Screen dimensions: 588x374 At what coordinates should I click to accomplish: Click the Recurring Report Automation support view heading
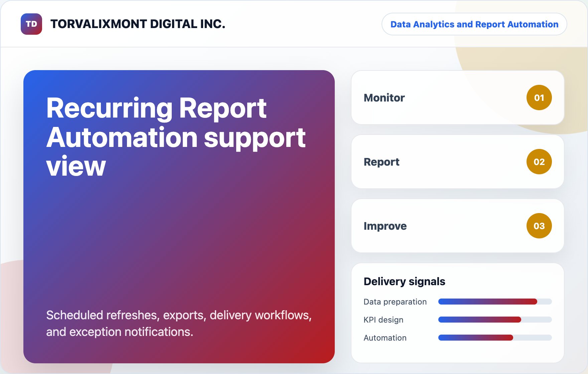176,136
